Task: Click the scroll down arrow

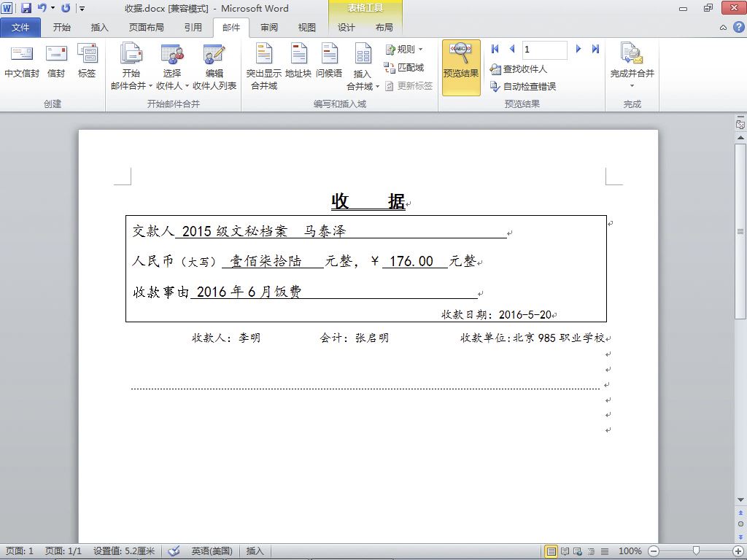Action: [740, 499]
